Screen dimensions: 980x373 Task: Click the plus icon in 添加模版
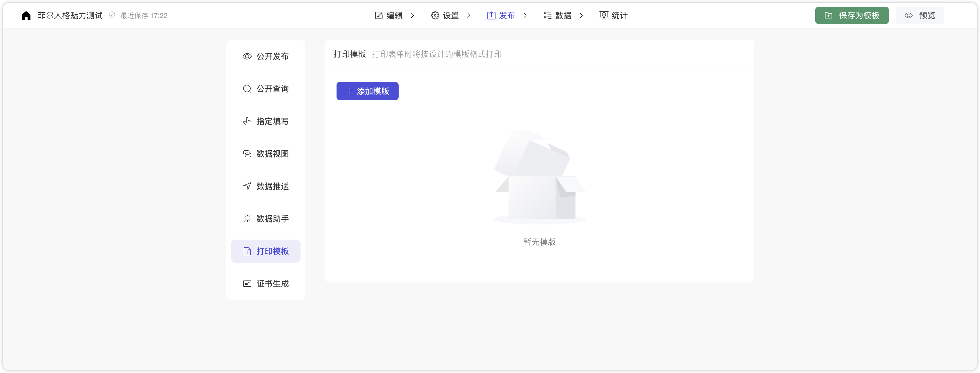[350, 91]
